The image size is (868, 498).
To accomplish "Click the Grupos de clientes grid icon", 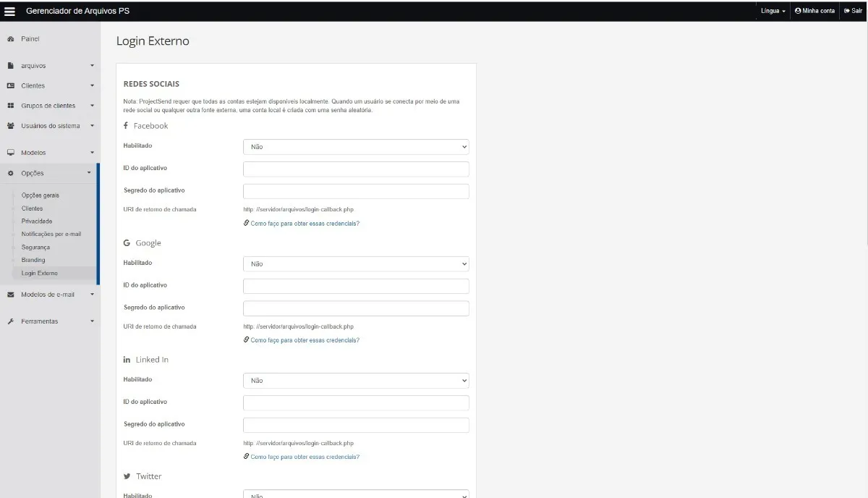I will (x=10, y=106).
